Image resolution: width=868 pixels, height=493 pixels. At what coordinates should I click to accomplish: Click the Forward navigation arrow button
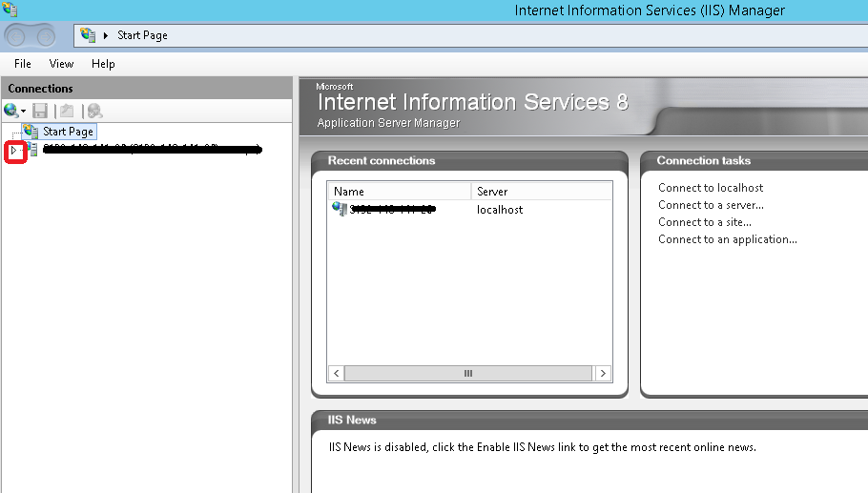pyautogui.click(x=46, y=36)
